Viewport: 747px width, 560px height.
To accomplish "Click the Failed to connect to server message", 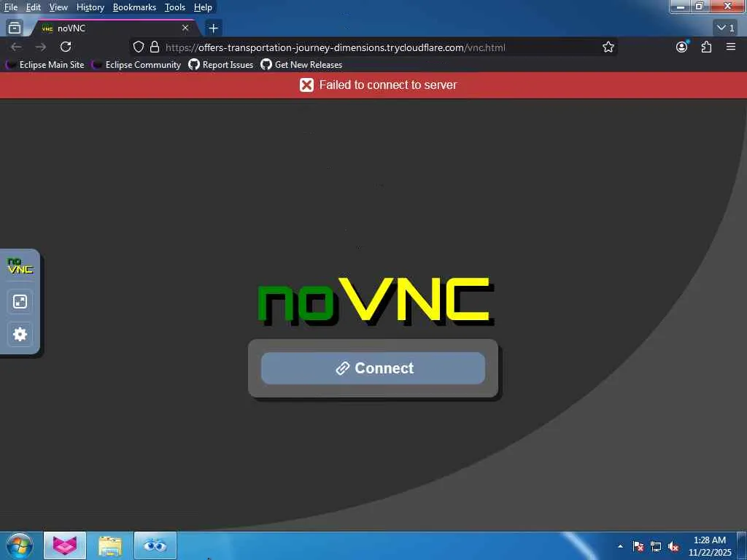I will (x=388, y=85).
